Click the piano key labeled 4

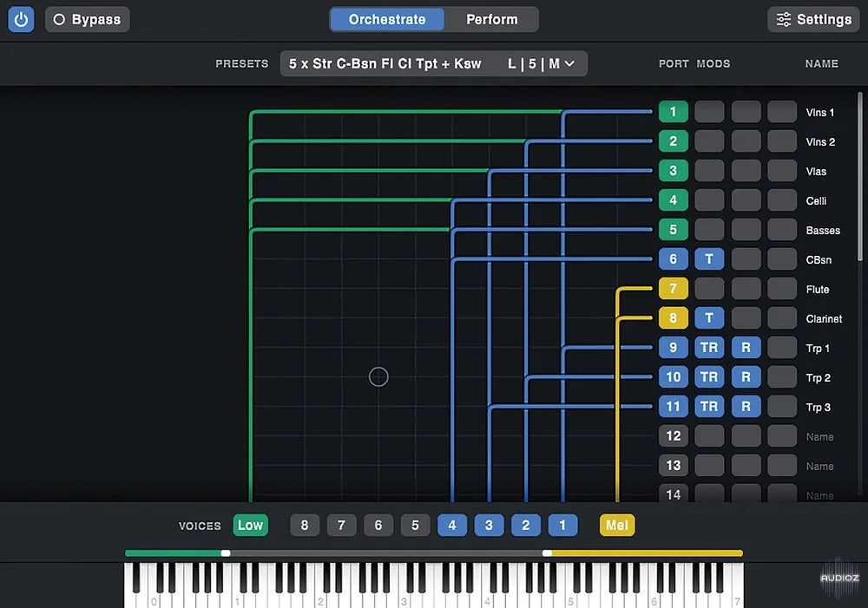coord(487,601)
